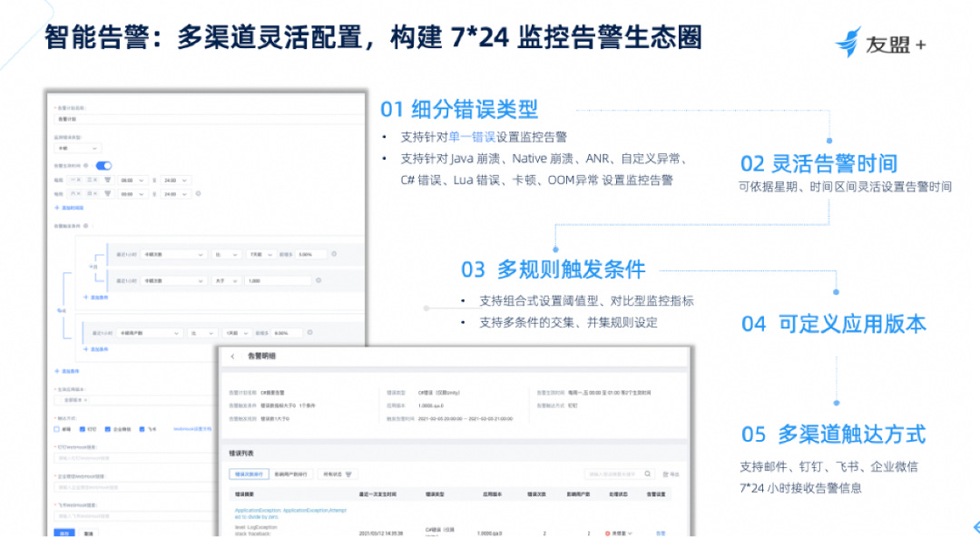Open first row weekday selector dropdown
Image resolution: width=980 pixels, height=538 pixels.
[x=107, y=180]
